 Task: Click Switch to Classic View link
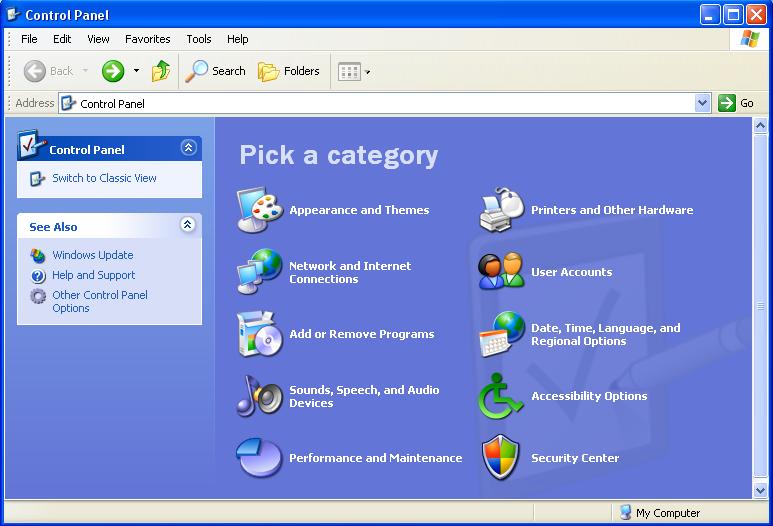click(x=104, y=178)
